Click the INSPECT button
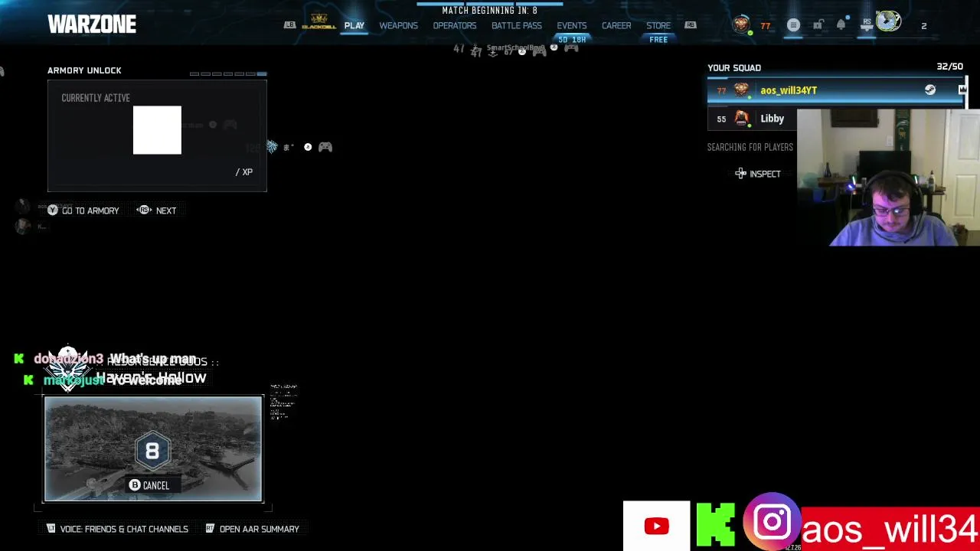 pyautogui.click(x=765, y=174)
